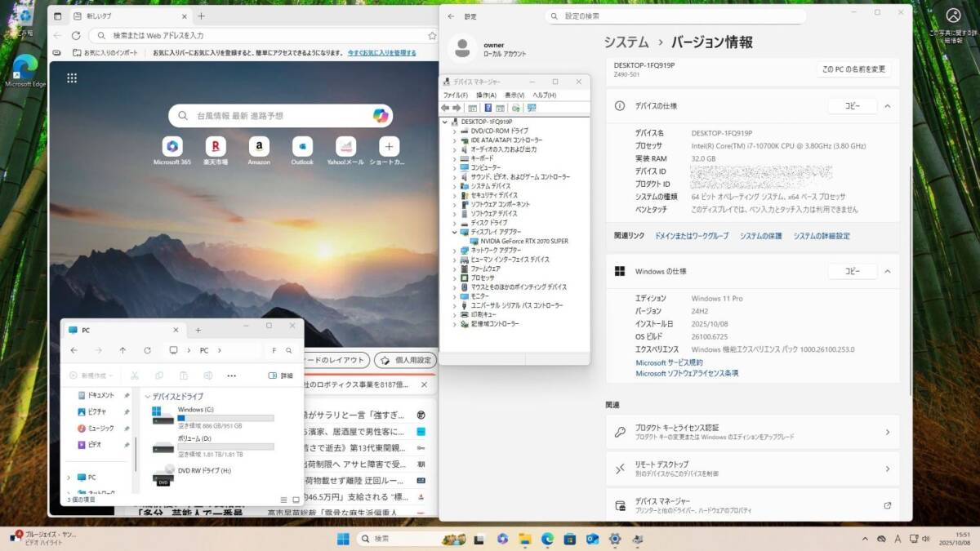Click the scan for hardware changes icon in Device Manager
Screen dimensions: 980x551
pyautogui.click(x=532, y=108)
